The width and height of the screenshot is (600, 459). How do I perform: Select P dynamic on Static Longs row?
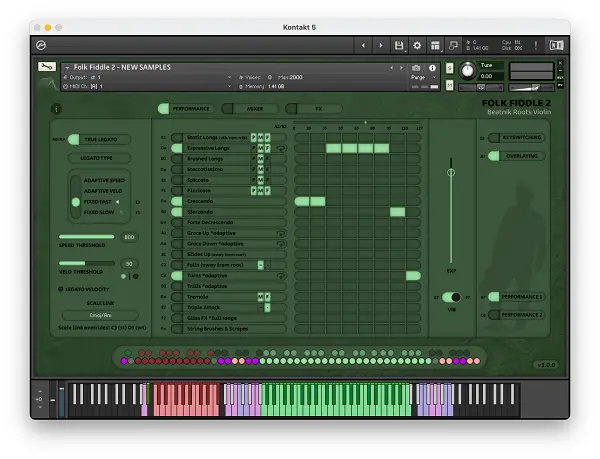[x=253, y=137]
